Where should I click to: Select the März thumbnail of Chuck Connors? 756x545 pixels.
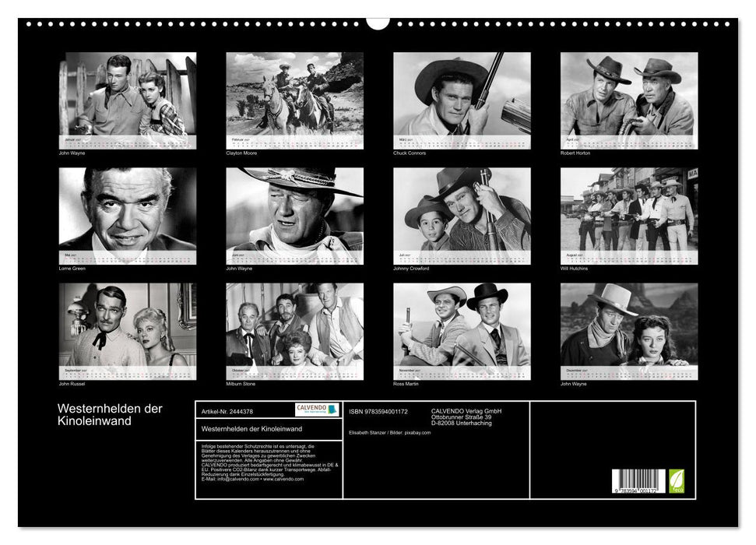[x=462, y=100]
